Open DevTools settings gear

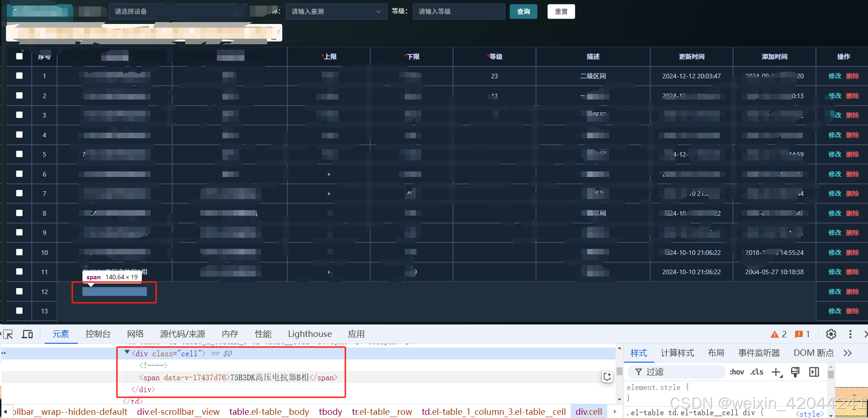[x=830, y=334]
